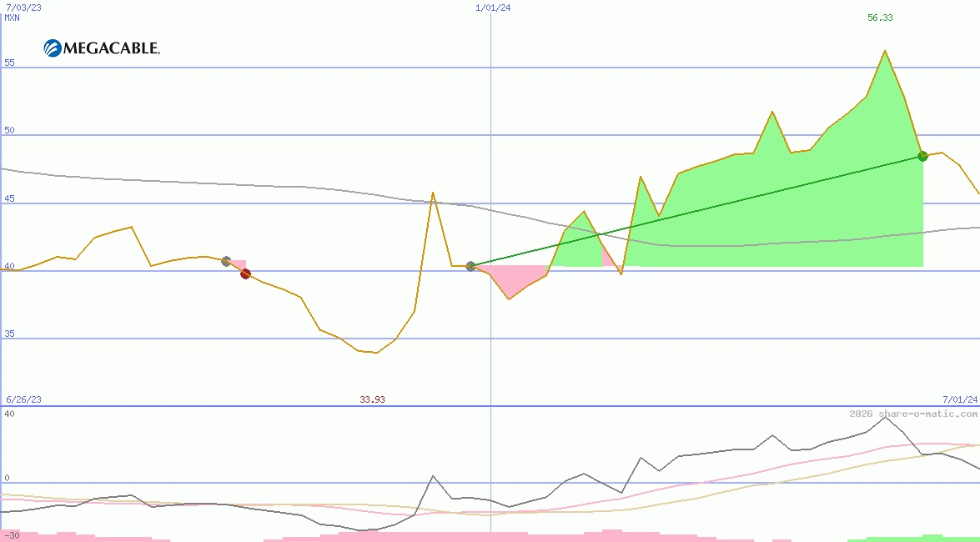This screenshot has width=980, height=542.
Task: Click the green sell marker dot
Action: (922, 156)
